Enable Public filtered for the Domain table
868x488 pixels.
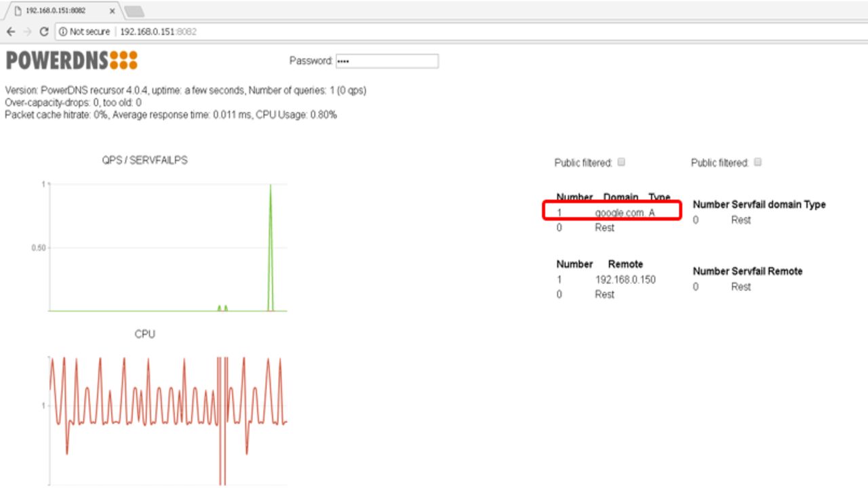coord(622,163)
